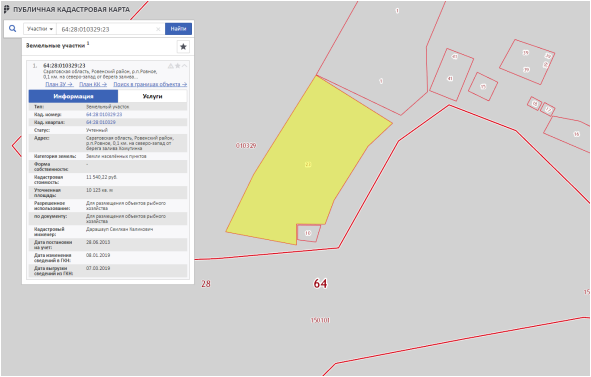
Task: Collapse the result card with chevron up
Action: tap(184, 66)
